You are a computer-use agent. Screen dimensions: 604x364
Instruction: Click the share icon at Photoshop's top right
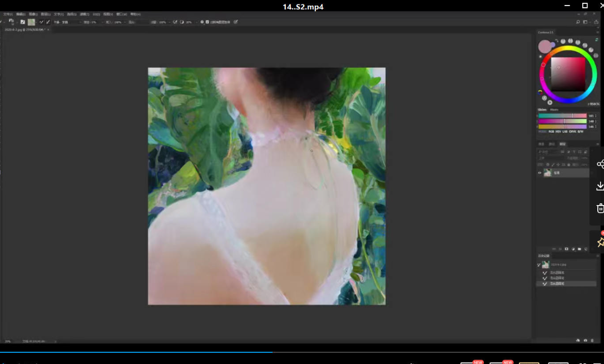[x=596, y=22]
